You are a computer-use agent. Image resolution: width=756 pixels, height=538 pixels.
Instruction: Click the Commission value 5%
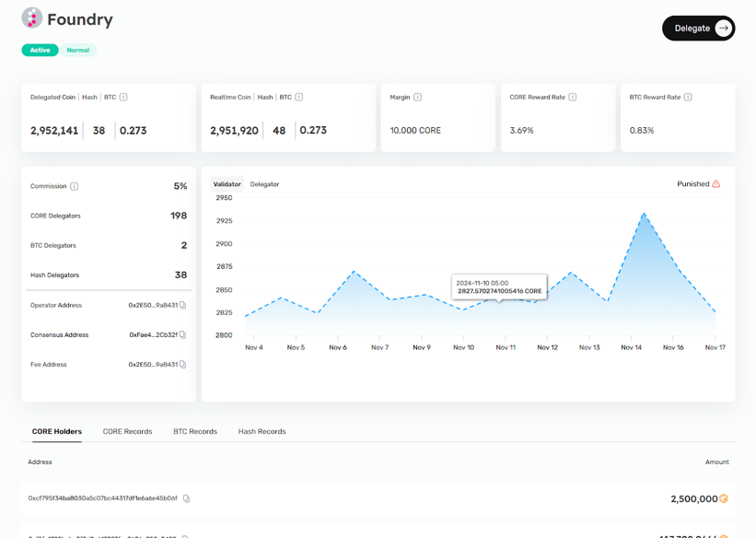click(x=180, y=186)
